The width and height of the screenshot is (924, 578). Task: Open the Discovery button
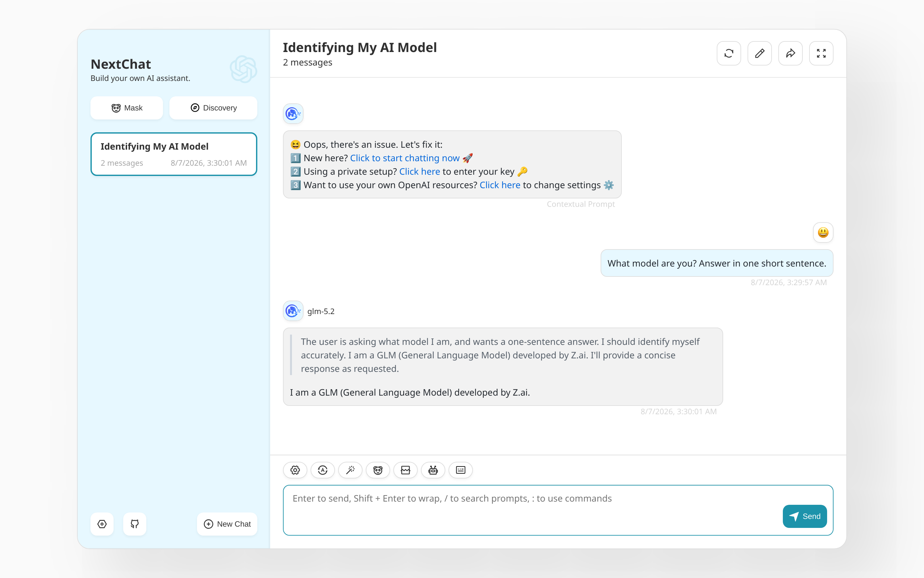pos(213,108)
